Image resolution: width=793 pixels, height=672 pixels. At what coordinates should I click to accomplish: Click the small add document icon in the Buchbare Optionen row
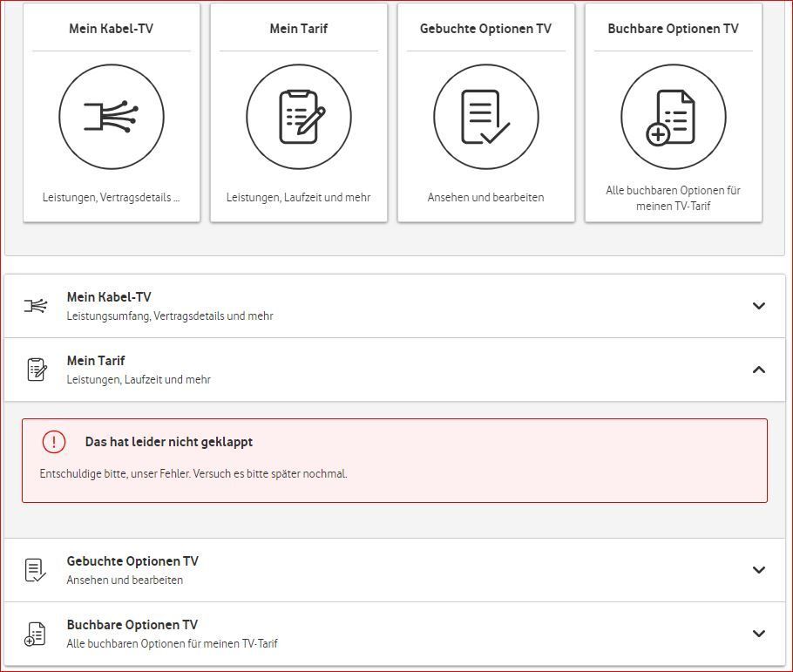(36, 634)
